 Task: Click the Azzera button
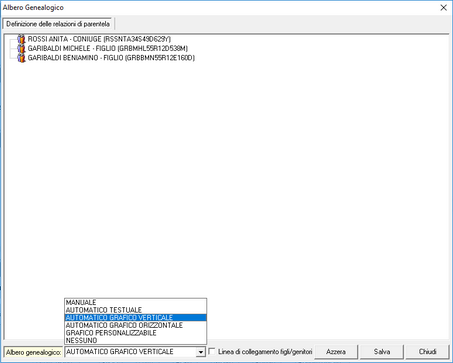pyautogui.click(x=336, y=352)
